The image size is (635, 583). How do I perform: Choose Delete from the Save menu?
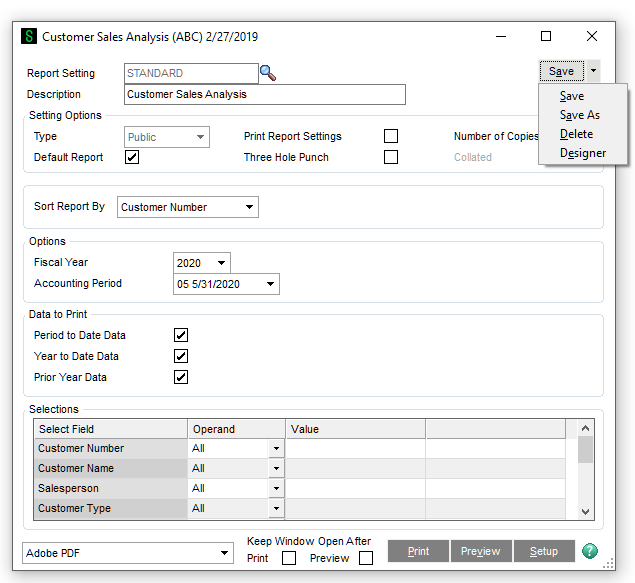576,134
